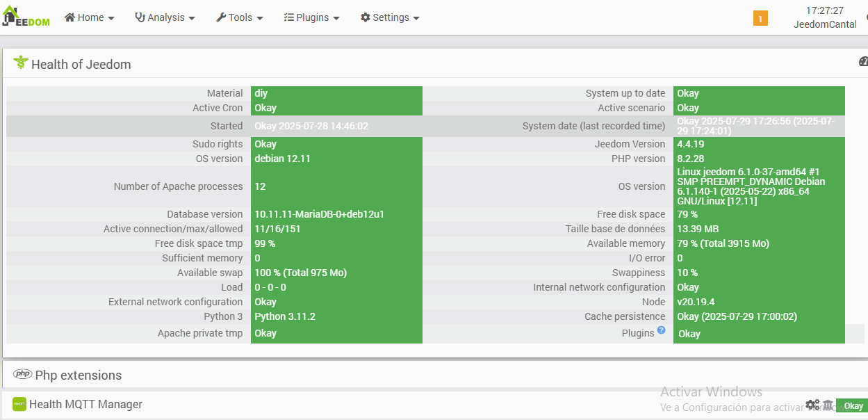Select the Node version "v20.19.4"
868x420 pixels.
point(696,302)
